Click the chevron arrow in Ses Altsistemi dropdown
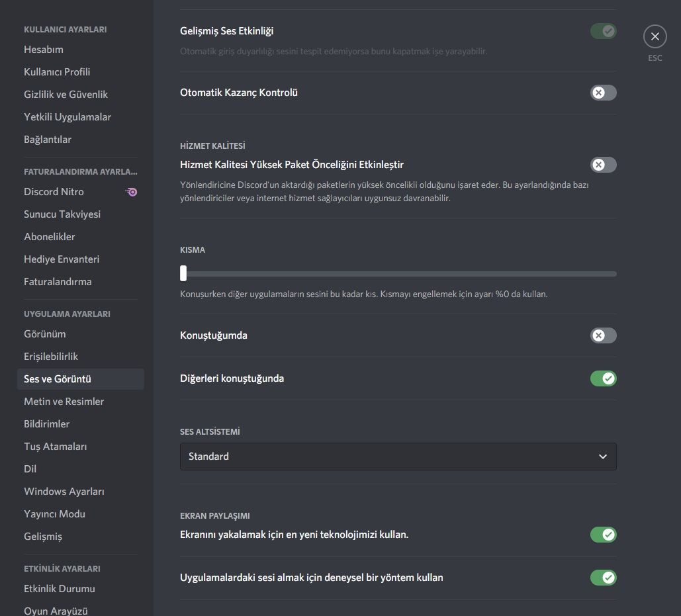Viewport: 681px width, 616px height. [x=602, y=457]
